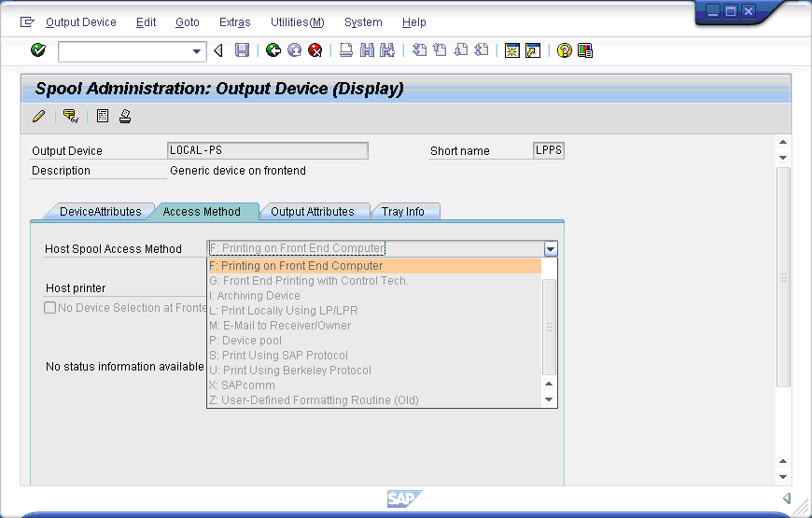
Task: Click the green Back arrow icon
Action: point(273,50)
